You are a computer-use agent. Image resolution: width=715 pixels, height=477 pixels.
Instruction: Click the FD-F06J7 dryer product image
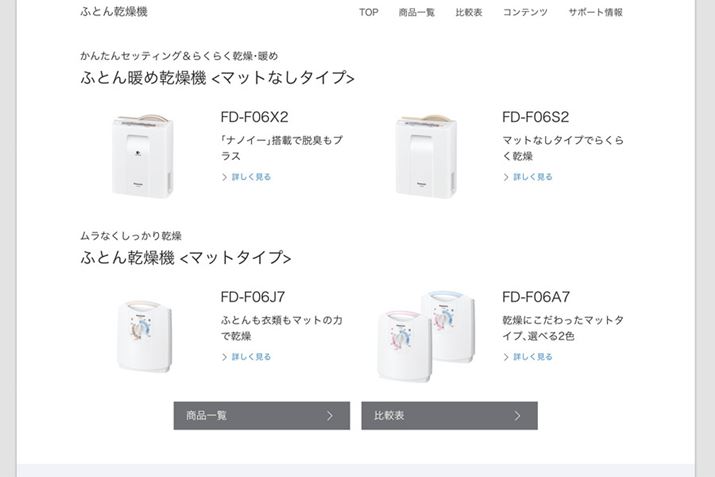point(144,334)
